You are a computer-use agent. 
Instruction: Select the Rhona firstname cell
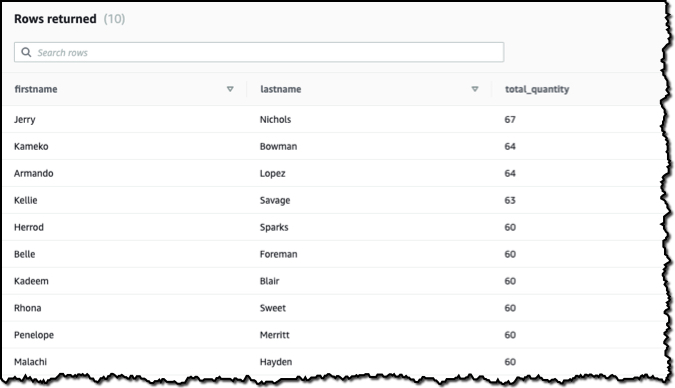[28, 308]
